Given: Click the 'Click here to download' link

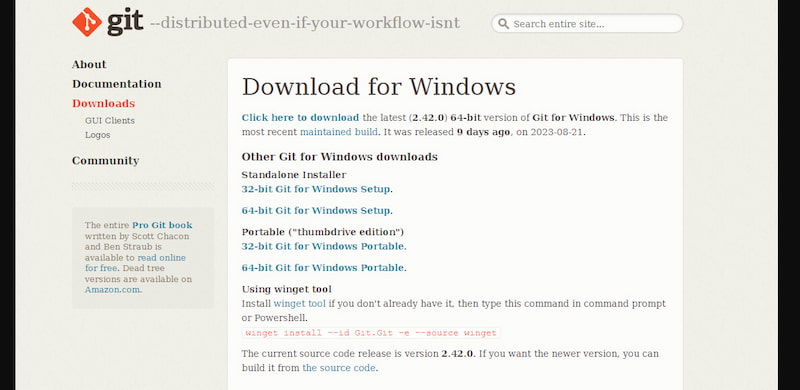Looking at the screenshot, I should [301, 117].
